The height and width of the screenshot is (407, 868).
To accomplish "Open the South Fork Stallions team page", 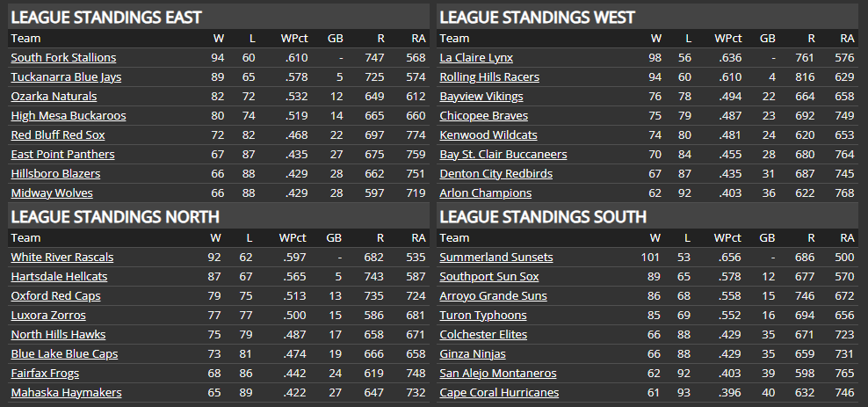I will pos(63,58).
